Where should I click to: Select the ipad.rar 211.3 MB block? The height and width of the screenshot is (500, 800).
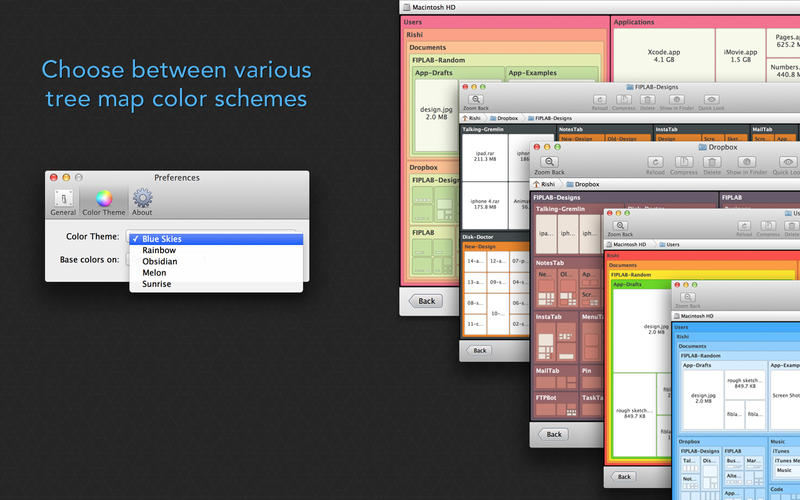coord(485,156)
